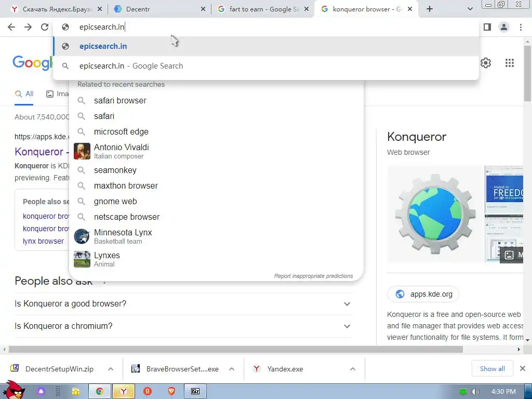Open the side panel icon in toolbar

pos(487,27)
